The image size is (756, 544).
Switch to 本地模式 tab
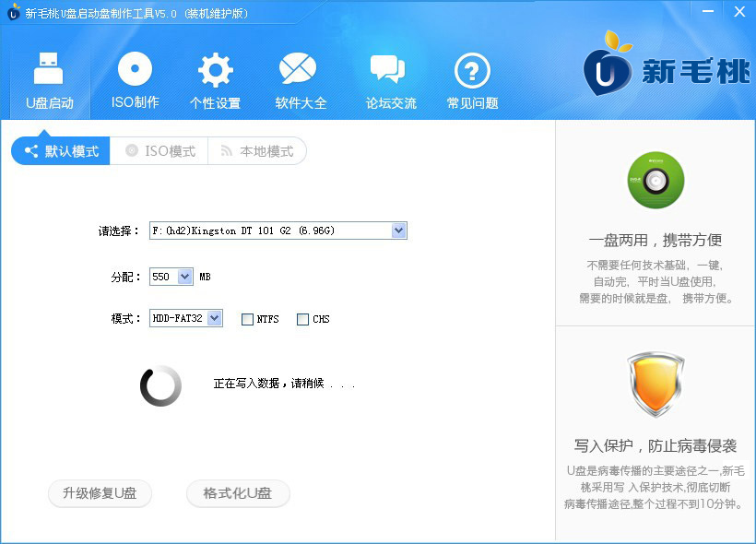(263, 151)
